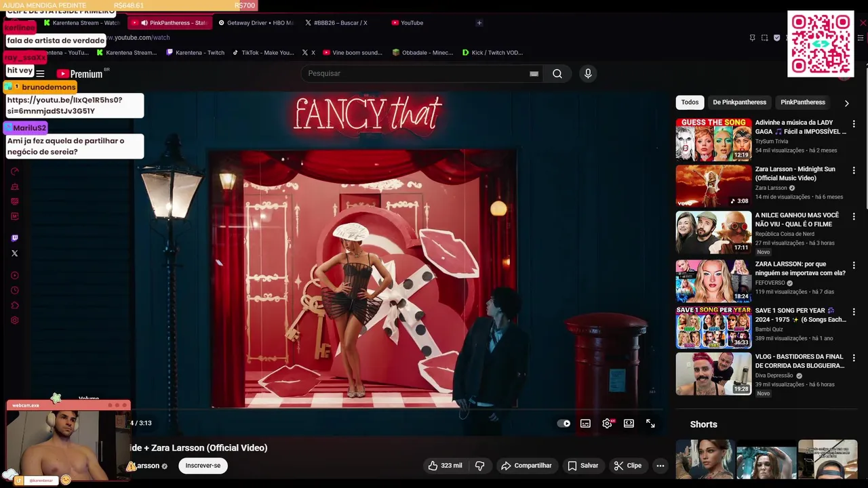Open options for A NILCE GANHOU video

854,216
